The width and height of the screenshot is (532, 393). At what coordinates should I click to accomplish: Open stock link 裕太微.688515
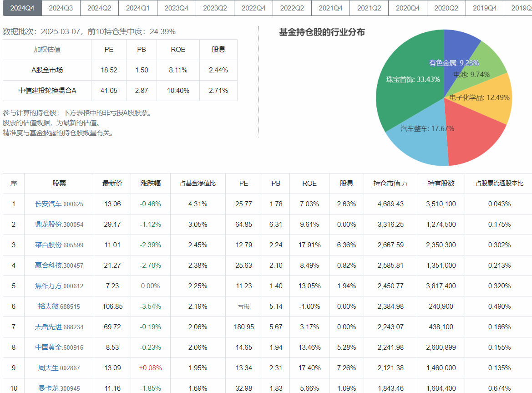coord(59,306)
